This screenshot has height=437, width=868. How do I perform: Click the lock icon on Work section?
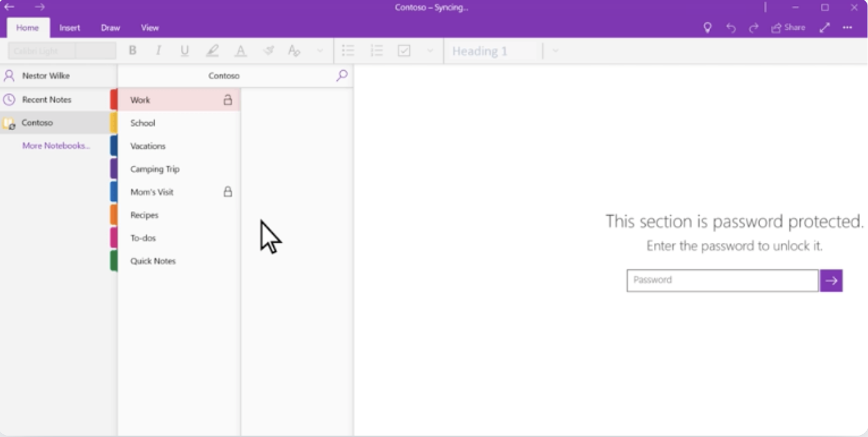[x=228, y=100]
